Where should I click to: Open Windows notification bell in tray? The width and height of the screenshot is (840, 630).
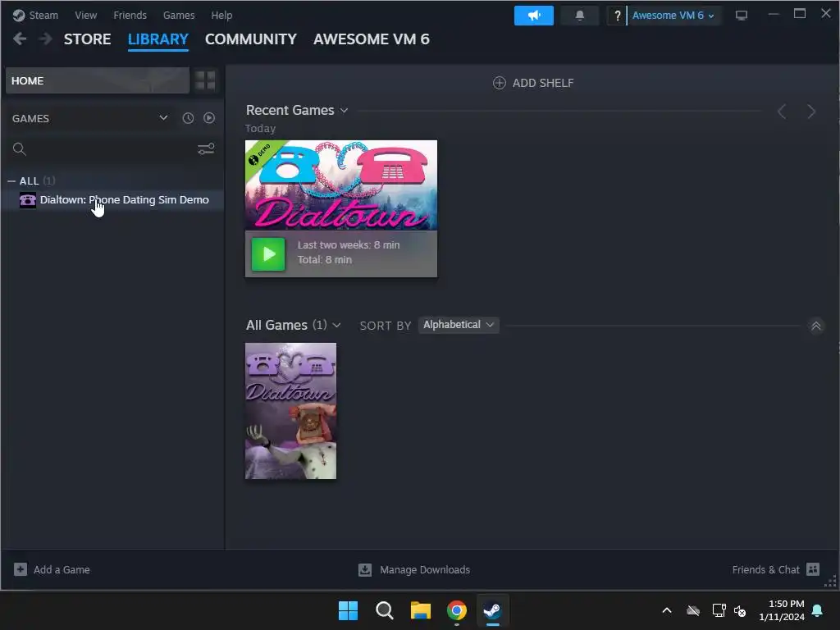(x=818, y=610)
